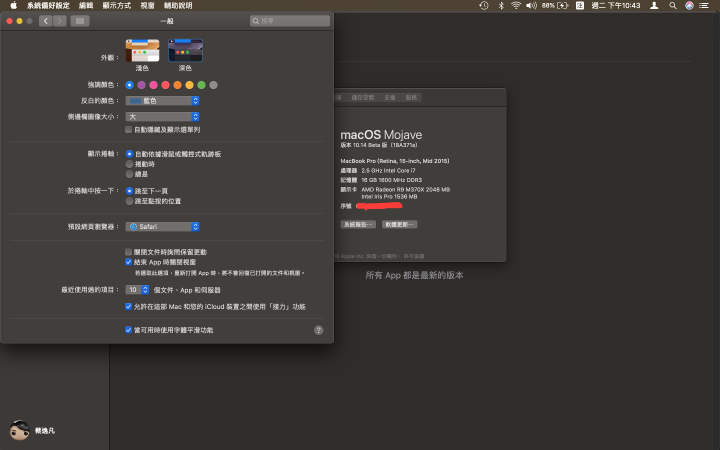Open user account menu bar icon

(654, 6)
